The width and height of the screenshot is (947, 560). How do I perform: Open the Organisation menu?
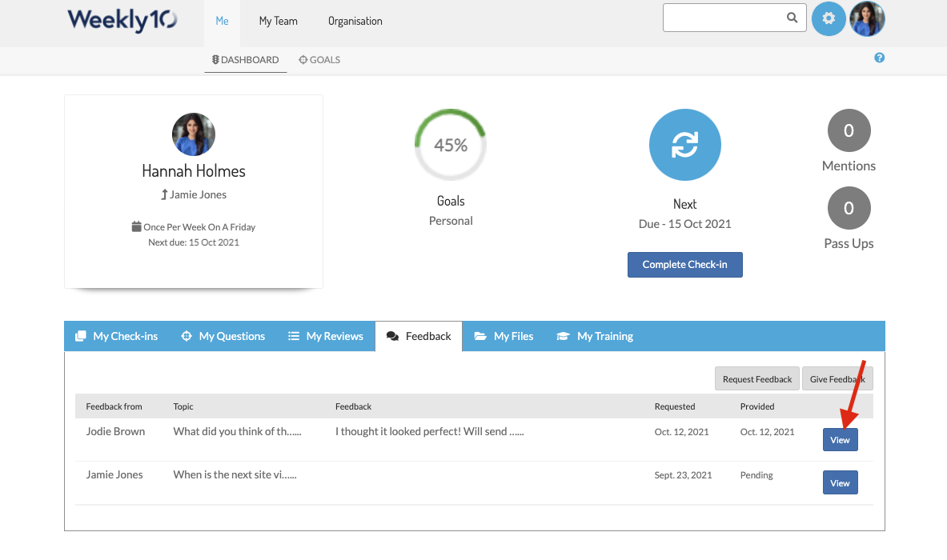355,21
